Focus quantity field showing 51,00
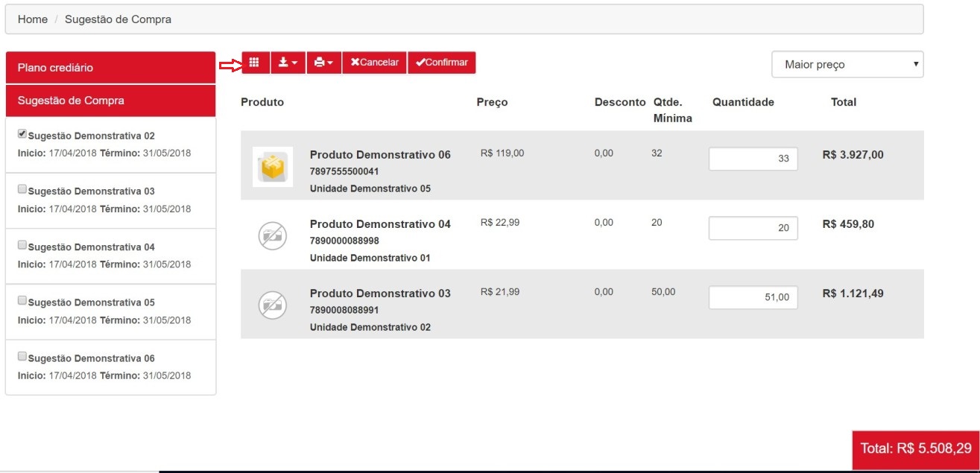This screenshot has width=980, height=473. [753, 297]
